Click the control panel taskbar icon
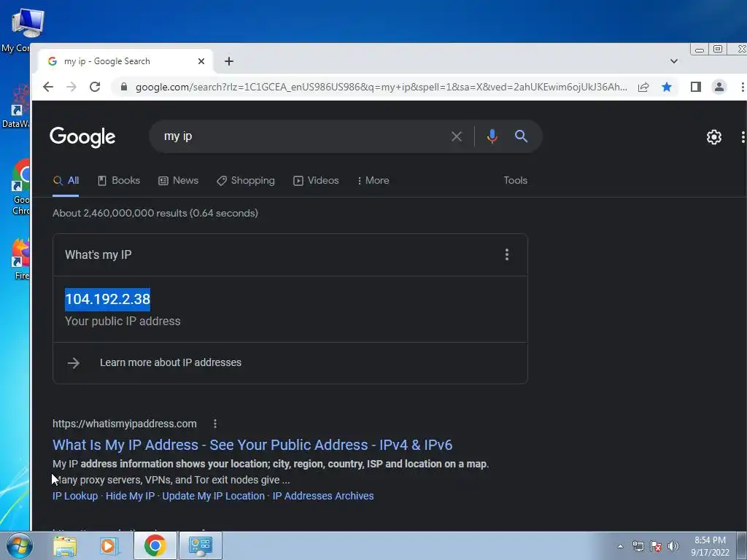Screen dimensions: 747x560 (x=200, y=545)
